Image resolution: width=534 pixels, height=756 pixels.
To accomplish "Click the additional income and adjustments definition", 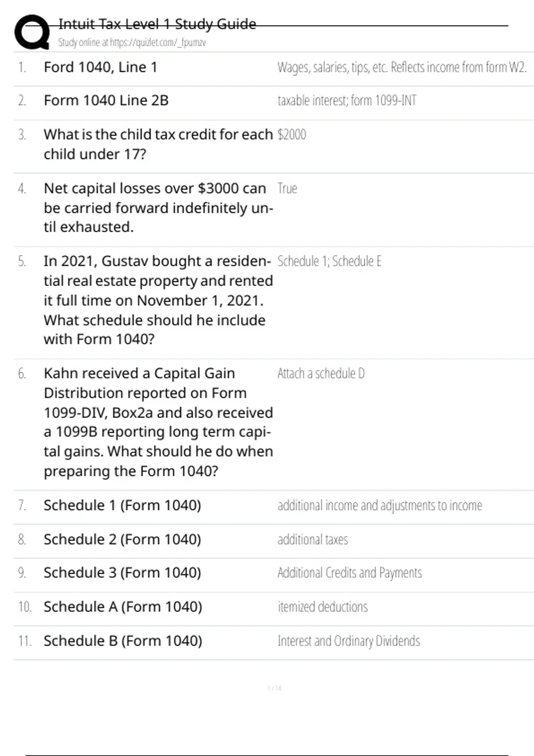I will (380, 506).
